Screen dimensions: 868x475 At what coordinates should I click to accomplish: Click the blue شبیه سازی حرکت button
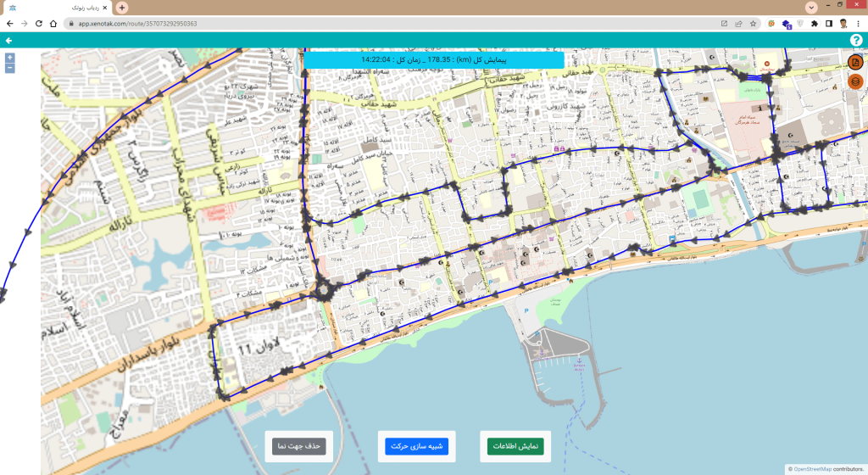(x=416, y=446)
